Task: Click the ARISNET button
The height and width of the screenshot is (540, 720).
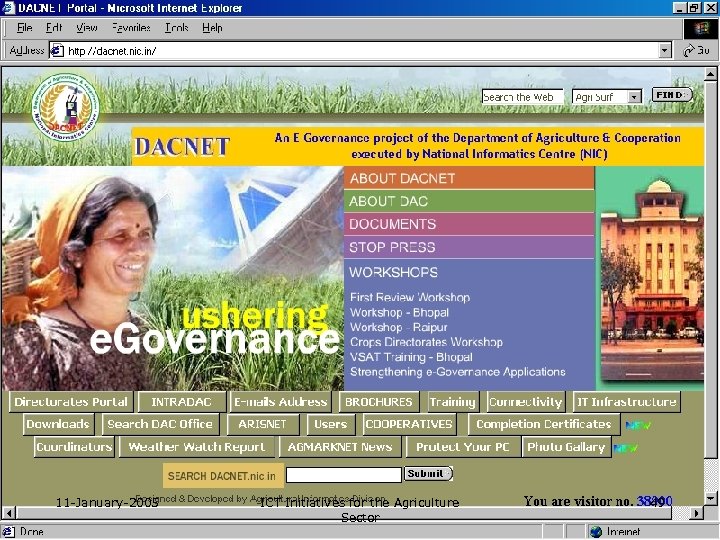Action: pyautogui.click(x=263, y=424)
